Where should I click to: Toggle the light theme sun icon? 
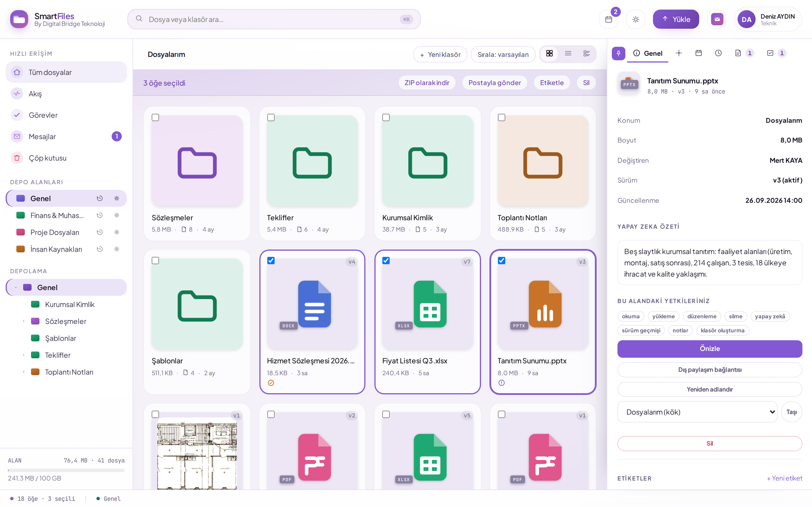(636, 19)
